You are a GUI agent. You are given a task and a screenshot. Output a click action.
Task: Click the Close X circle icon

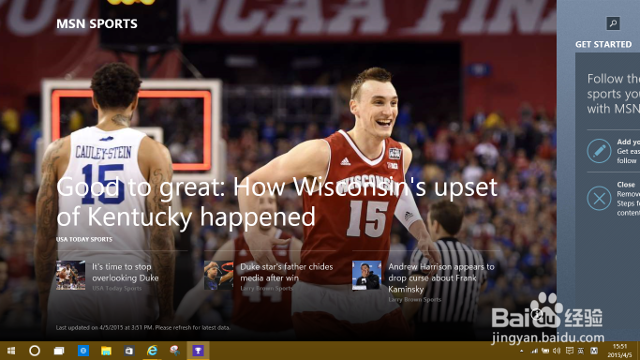tap(599, 198)
